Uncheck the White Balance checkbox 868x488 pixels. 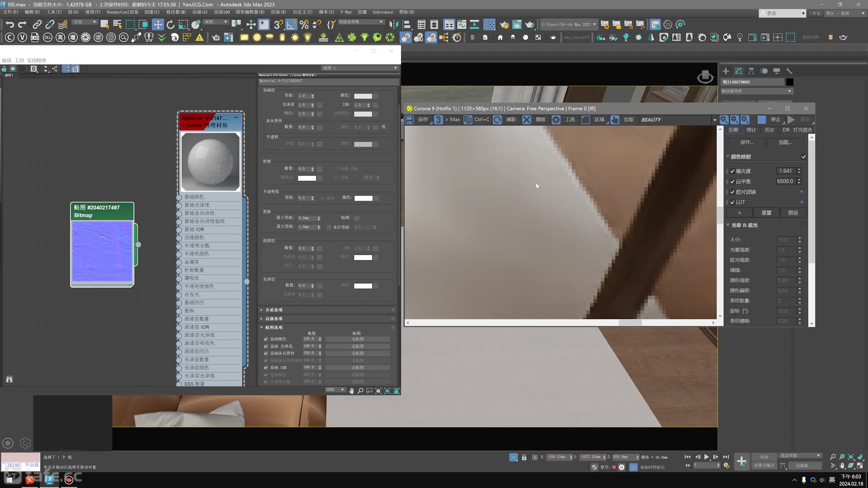(x=732, y=182)
